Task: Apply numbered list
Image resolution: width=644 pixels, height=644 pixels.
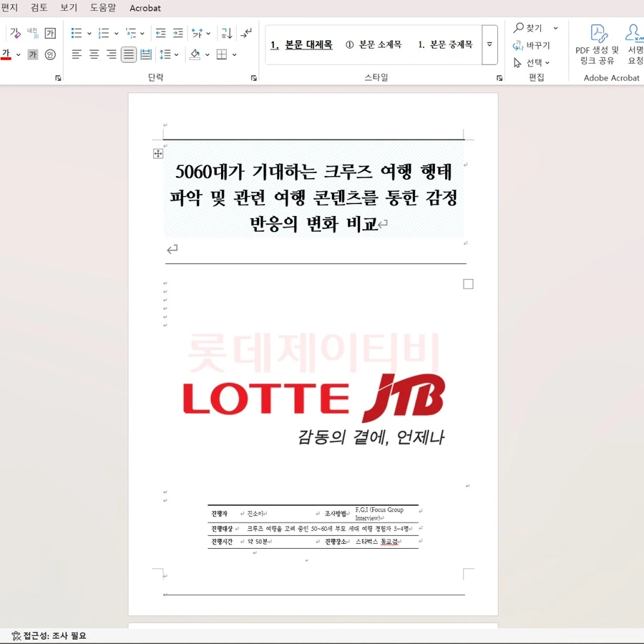Action: [104, 33]
